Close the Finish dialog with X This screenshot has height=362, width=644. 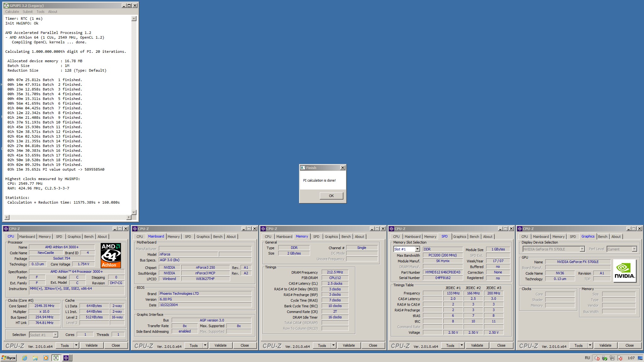tap(343, 168)
